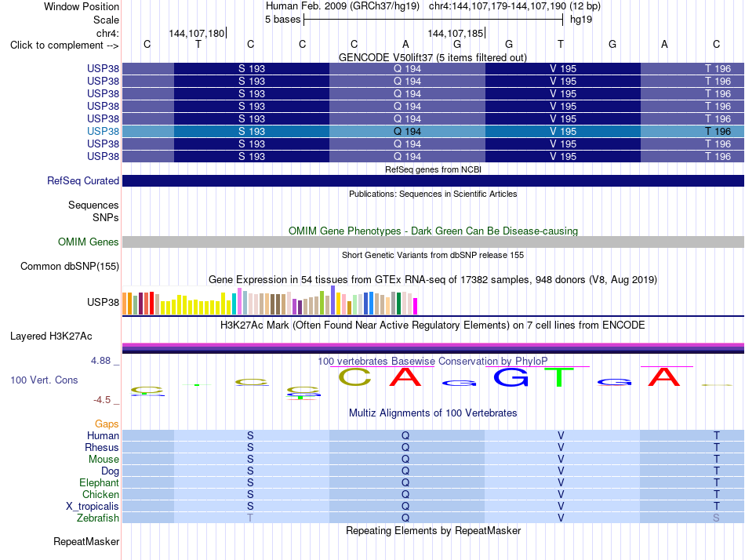Click 100 vertebrates Basewise Conservation by PhyloP title

click(x=432, y=362)
